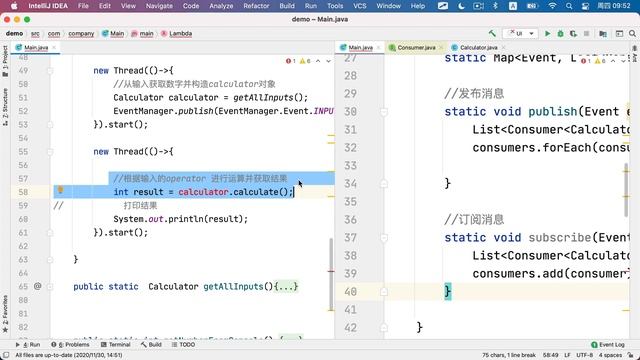
Task: Open the Navigate menu
Action: click(159, 6)
